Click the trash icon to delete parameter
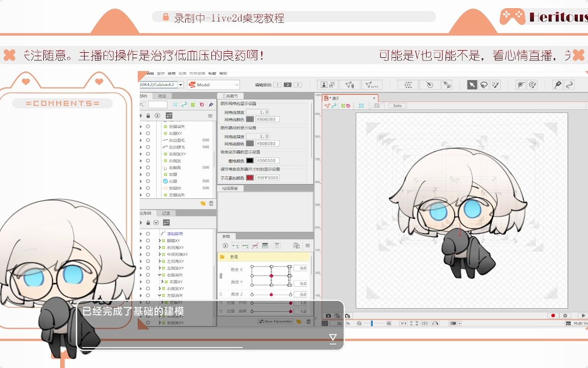This screenshot has height=368, width=588. click(x=309, y=322)
